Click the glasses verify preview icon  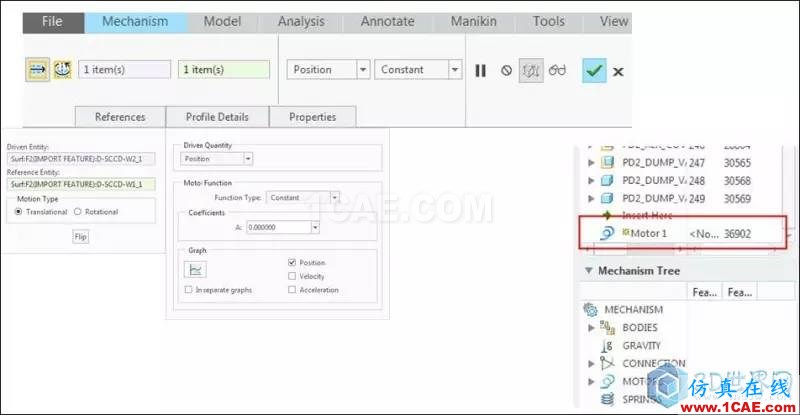tap(557, 70)
